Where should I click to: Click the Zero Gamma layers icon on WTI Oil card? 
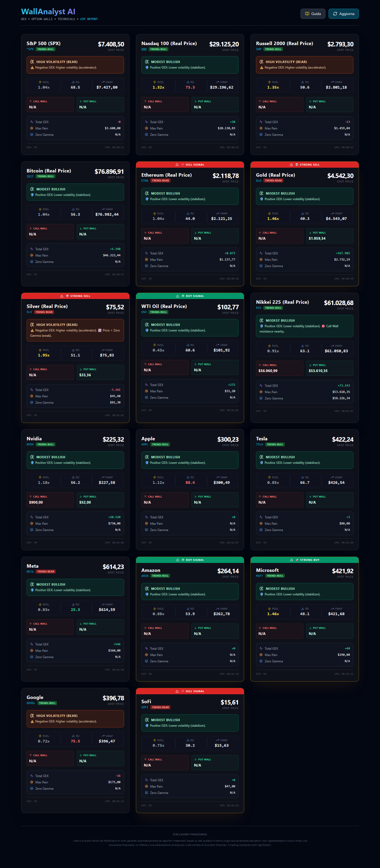point(146,398)
